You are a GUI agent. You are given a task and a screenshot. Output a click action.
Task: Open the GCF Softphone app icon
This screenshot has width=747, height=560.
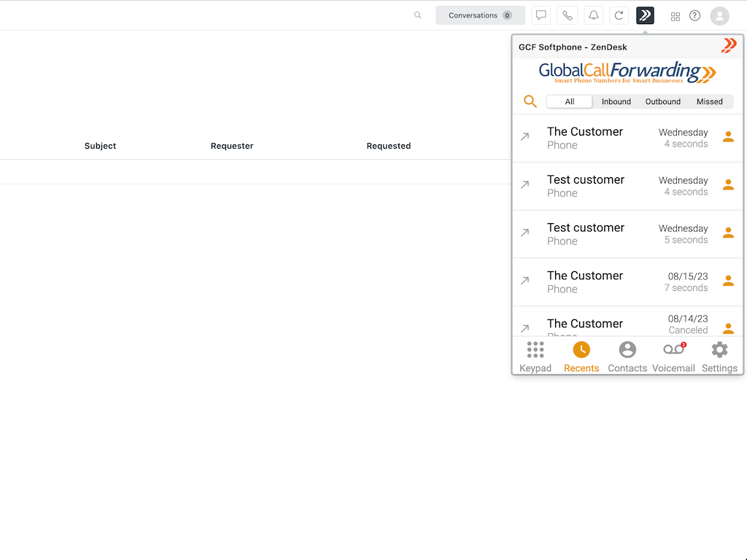click(x=645, y=15)
